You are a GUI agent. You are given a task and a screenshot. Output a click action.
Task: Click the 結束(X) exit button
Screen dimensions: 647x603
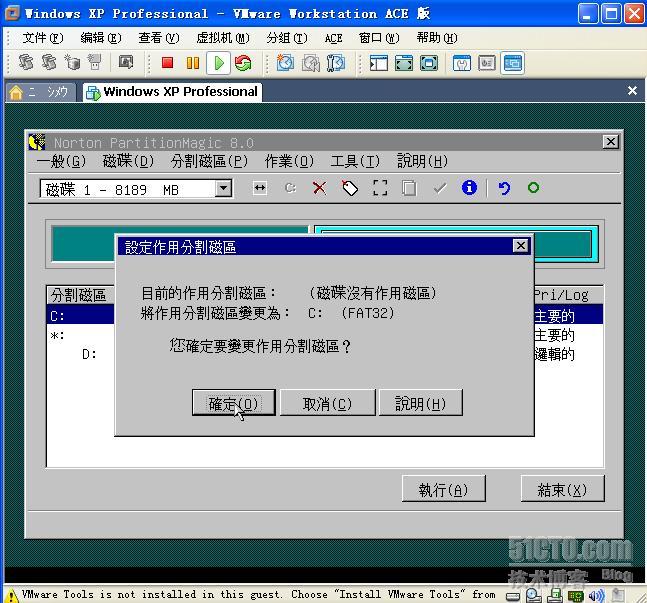tap(562, 489)
